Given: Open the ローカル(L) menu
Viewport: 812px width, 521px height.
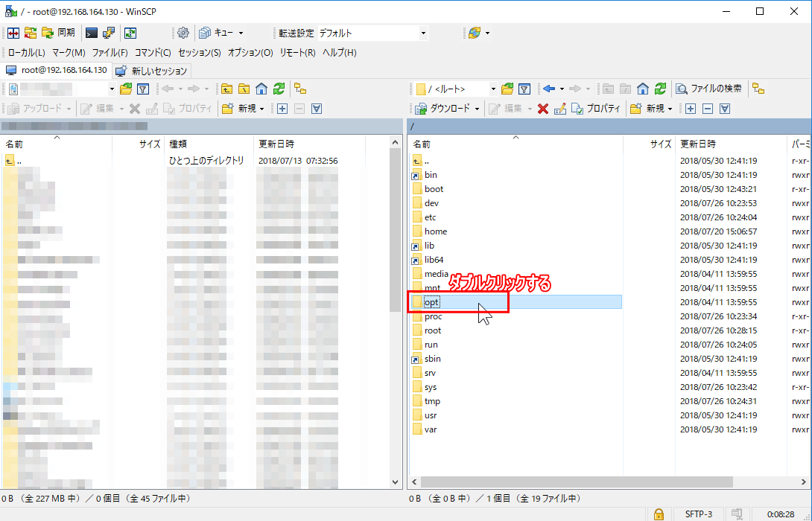Looking at the screenshot, I should tap(26, 53).
